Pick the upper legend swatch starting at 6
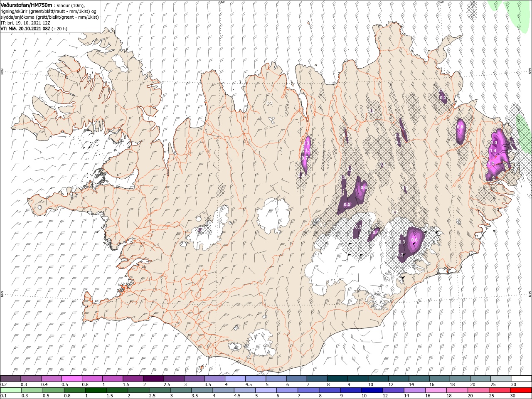The width and height of the screenshot is (532, 399). pos(296,379)
